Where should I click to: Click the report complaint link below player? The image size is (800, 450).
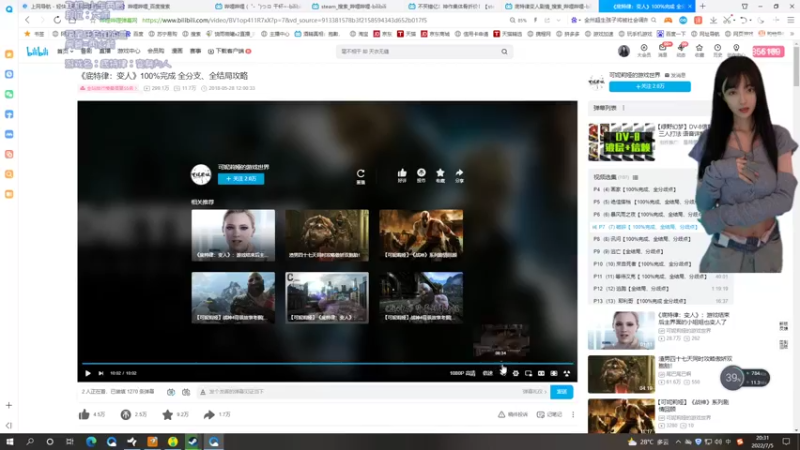[x=513, y=415]
